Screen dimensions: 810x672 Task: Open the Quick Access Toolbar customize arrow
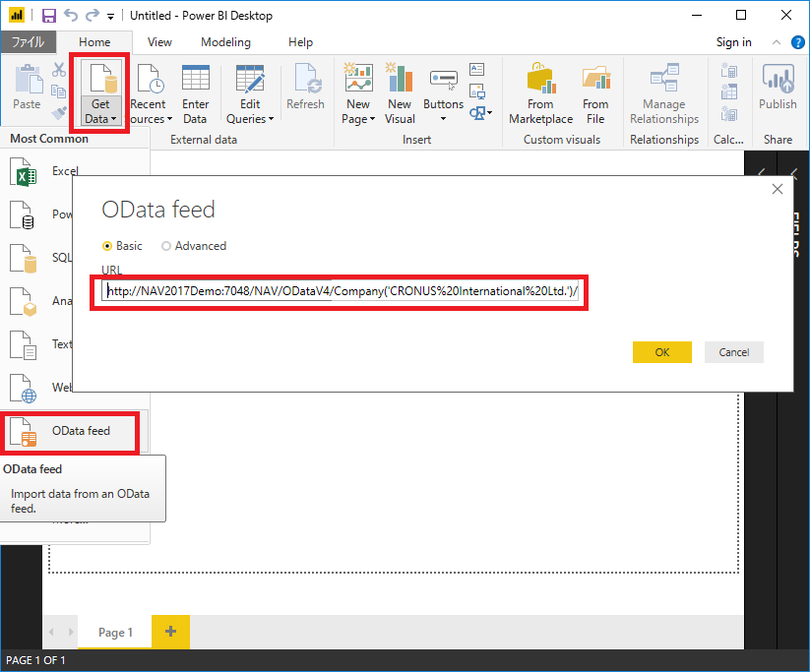tap(110, 17)
